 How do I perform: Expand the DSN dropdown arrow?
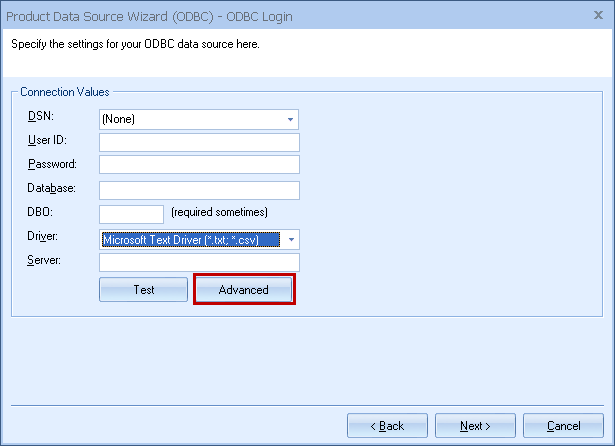pyautogui.click(x=290, y=120)
